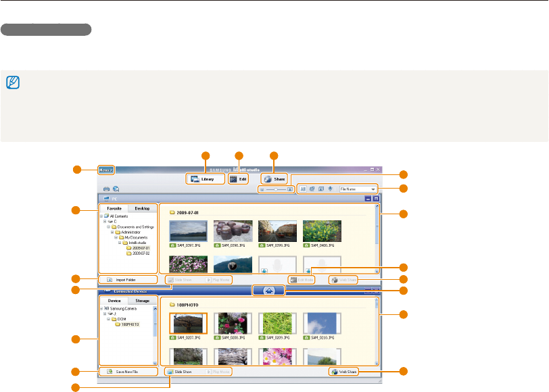This screenshot has height=392, width=549.
Task: Click Web Share button in Connected Device panel
Action: coord(343,372)
